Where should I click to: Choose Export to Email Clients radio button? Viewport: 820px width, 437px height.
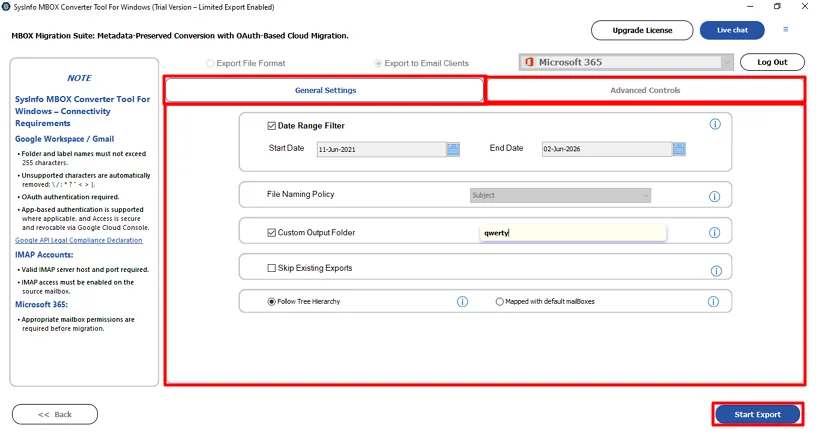pos(378,63)
